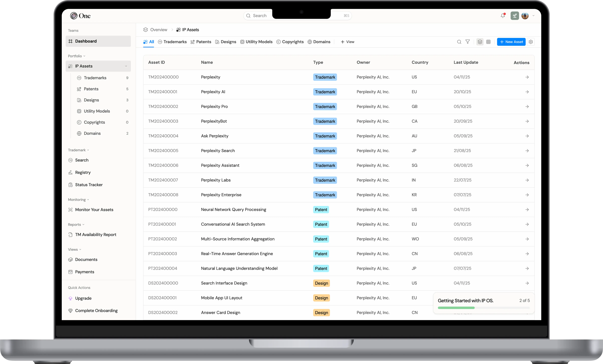
Task: Open Monitor Your Assets in sidebar
Action: (x=94, y=210)
